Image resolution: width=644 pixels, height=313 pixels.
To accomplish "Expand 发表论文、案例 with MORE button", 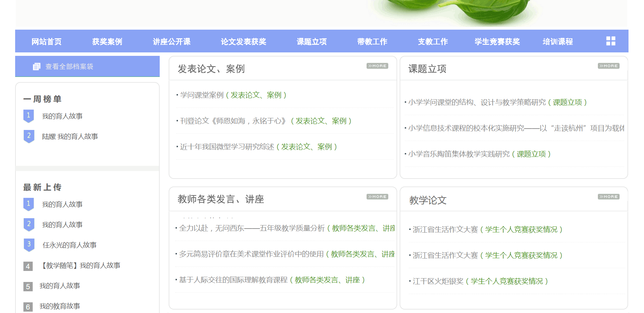I will click(377, 66).
